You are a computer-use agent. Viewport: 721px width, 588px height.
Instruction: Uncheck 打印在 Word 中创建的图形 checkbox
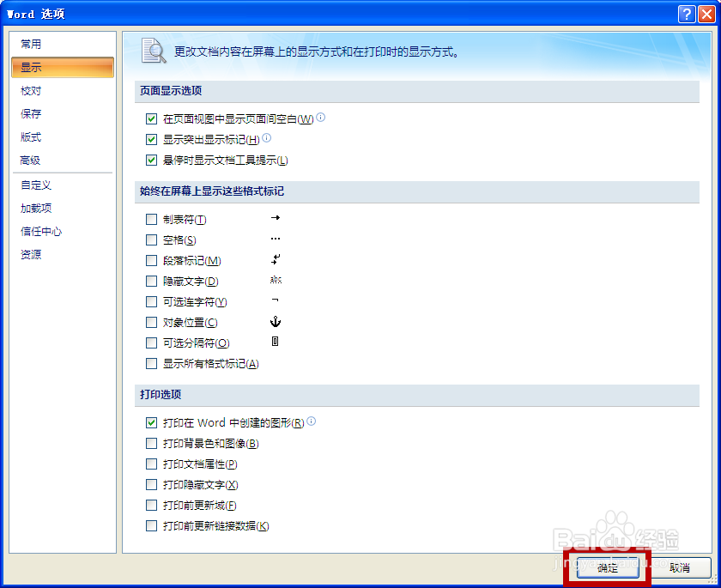click(x=151, y=422)
